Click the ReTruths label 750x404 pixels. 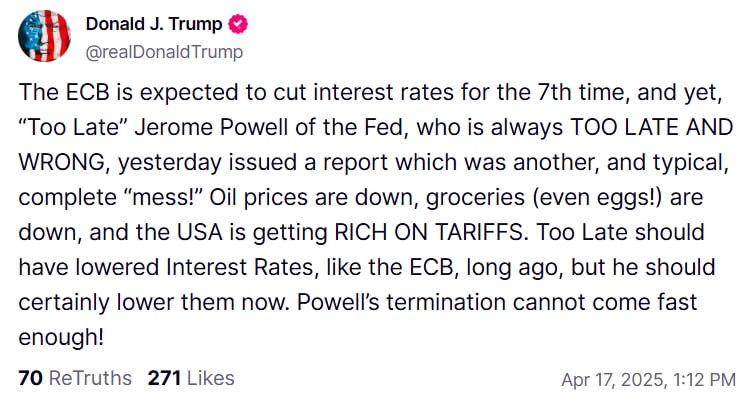pyautogui.click(x=90, y=378)
